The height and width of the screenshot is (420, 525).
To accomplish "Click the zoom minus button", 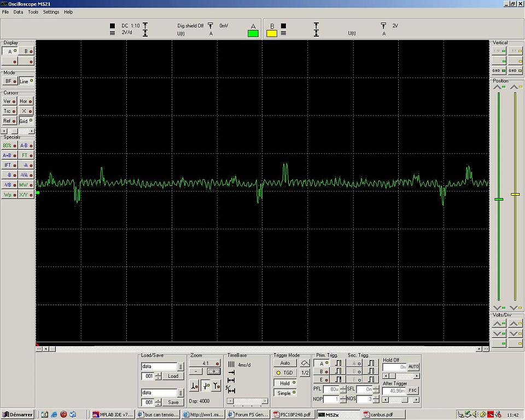I will [196, 371].
